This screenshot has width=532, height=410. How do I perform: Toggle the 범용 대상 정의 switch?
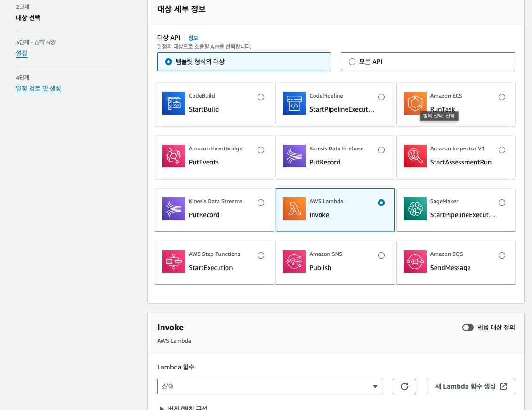pos(468,328)
